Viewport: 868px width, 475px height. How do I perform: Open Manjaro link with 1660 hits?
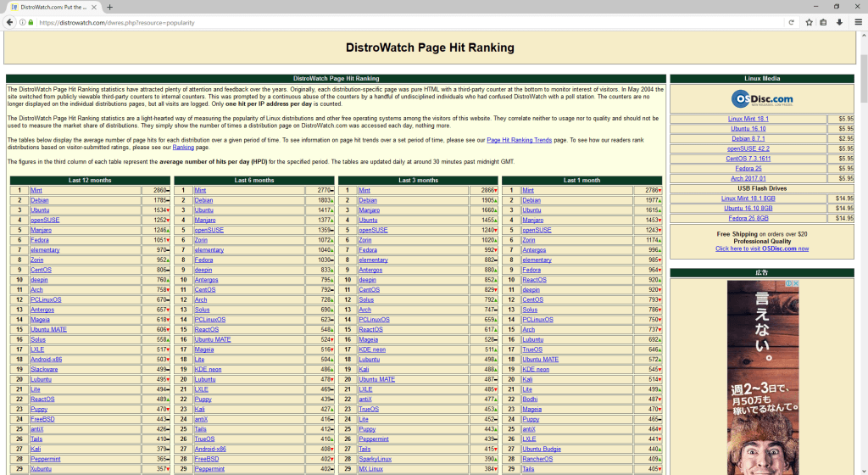tap(370, 210)
